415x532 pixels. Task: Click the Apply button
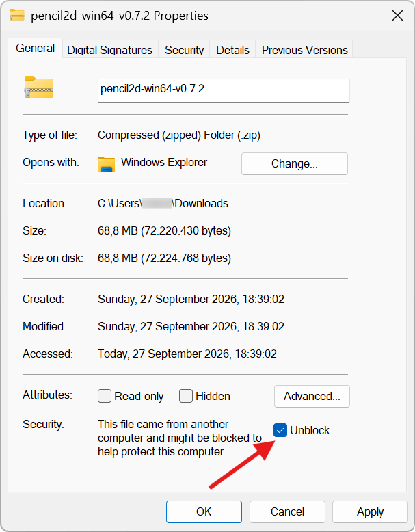click(370, 511)
